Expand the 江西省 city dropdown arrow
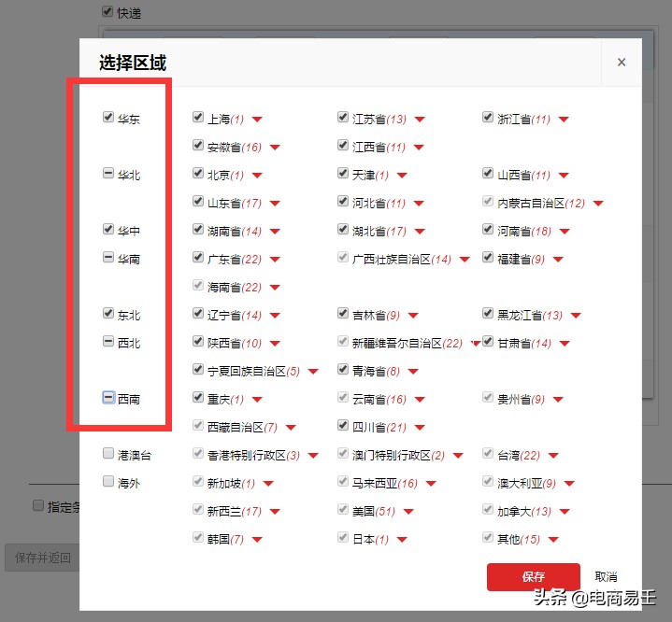 419,148
